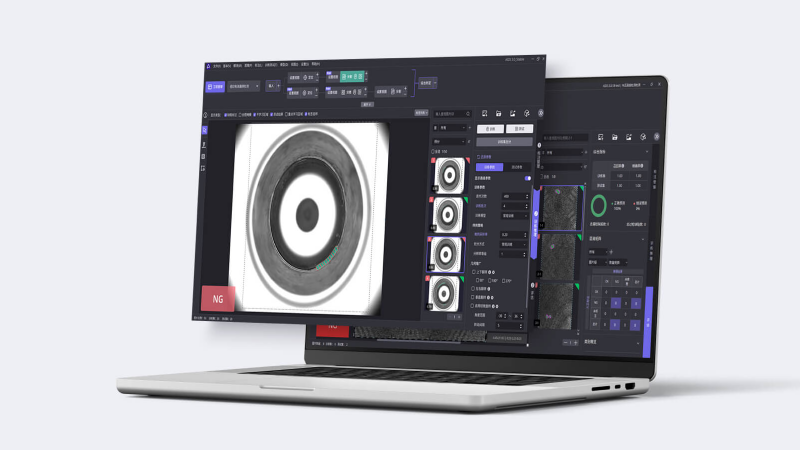Click the red NG result badge
Image resolution: width=800 pixels, height=450 pixels.
coord(219,297)
